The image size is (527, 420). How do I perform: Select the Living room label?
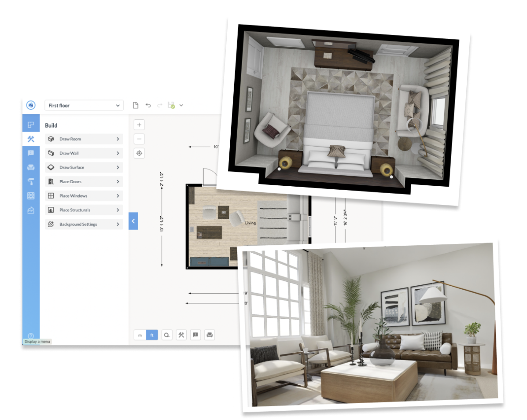tap(251, 223)
